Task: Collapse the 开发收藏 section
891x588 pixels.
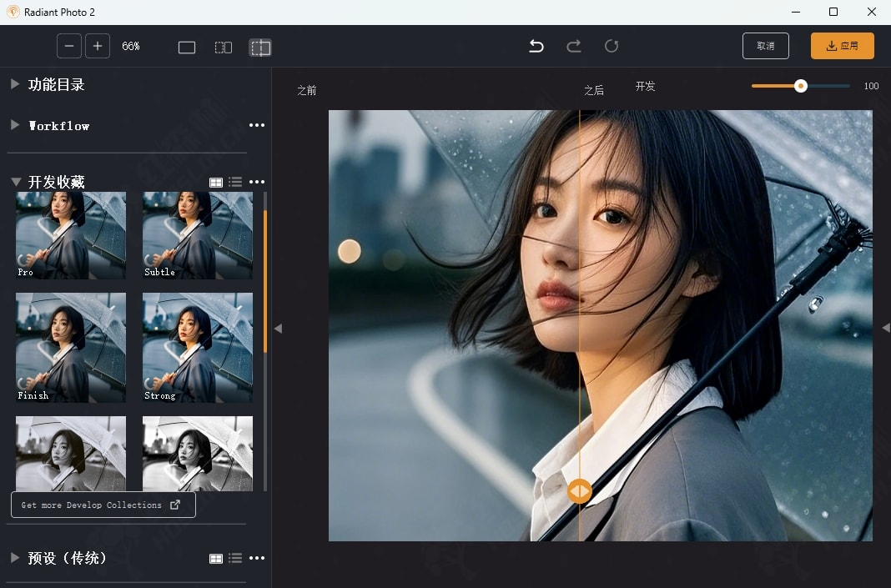Action: pyautogui.click(x=15, y=182)
